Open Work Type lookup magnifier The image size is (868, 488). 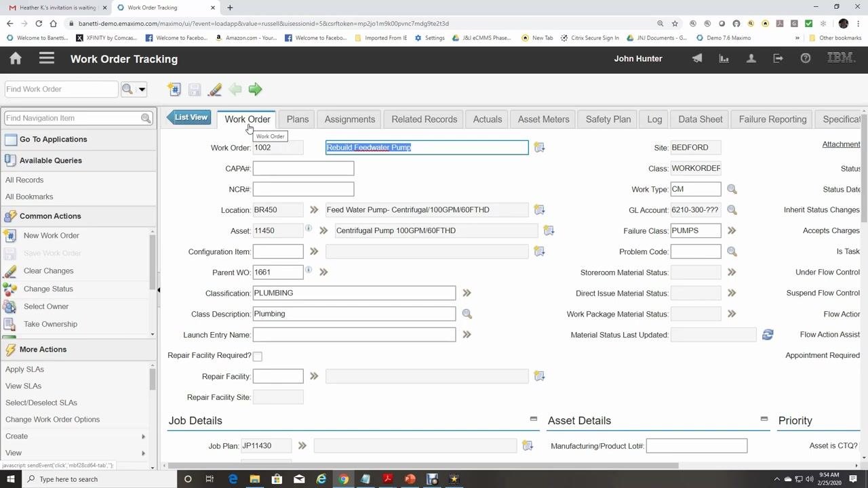732,190
